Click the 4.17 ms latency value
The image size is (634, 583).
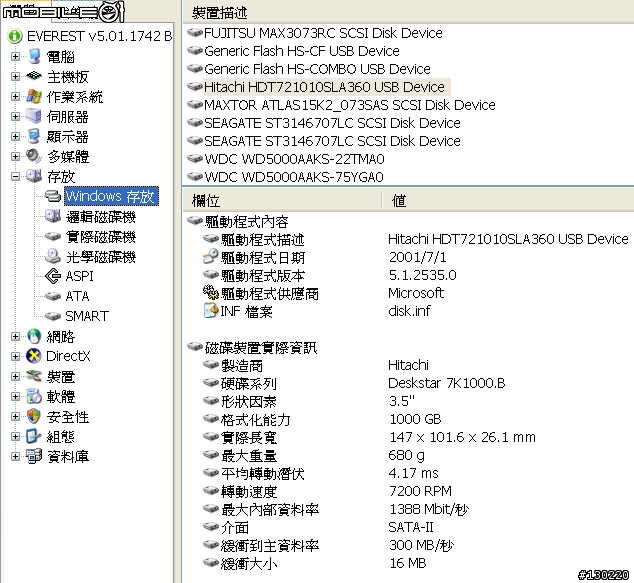coord(413,473)
